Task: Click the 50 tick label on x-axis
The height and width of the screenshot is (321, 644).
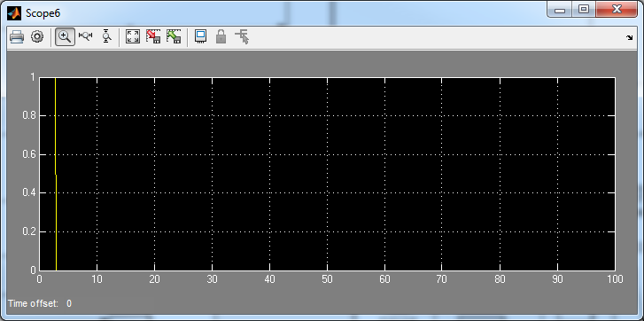Action: 327,279
